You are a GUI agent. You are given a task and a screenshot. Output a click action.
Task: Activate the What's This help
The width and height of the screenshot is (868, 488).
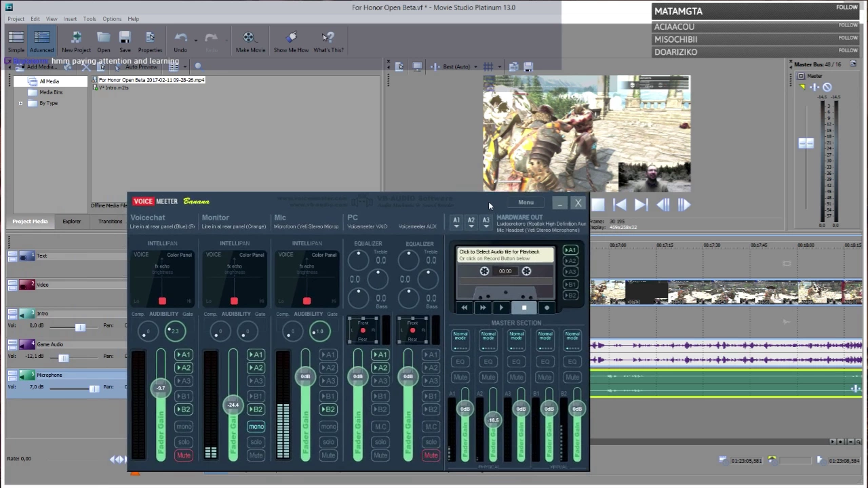pyautogui.click(x=328, y=42)
